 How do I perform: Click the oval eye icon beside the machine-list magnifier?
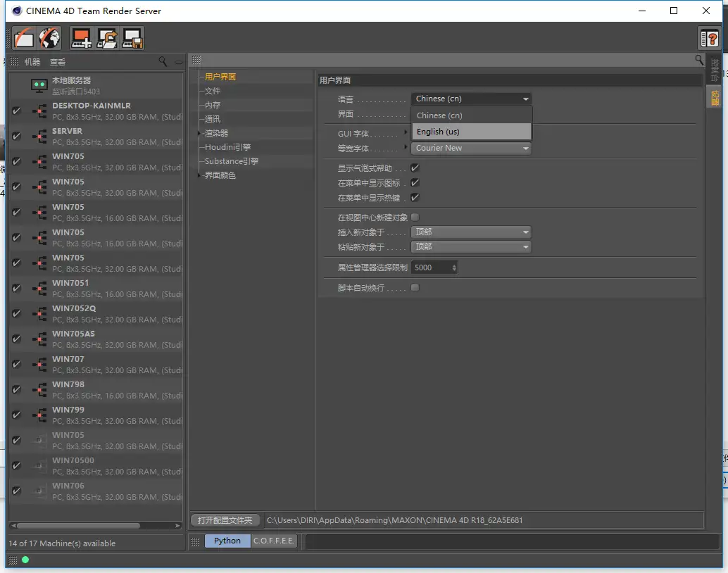pyautogui.click(x=179, y=62)
